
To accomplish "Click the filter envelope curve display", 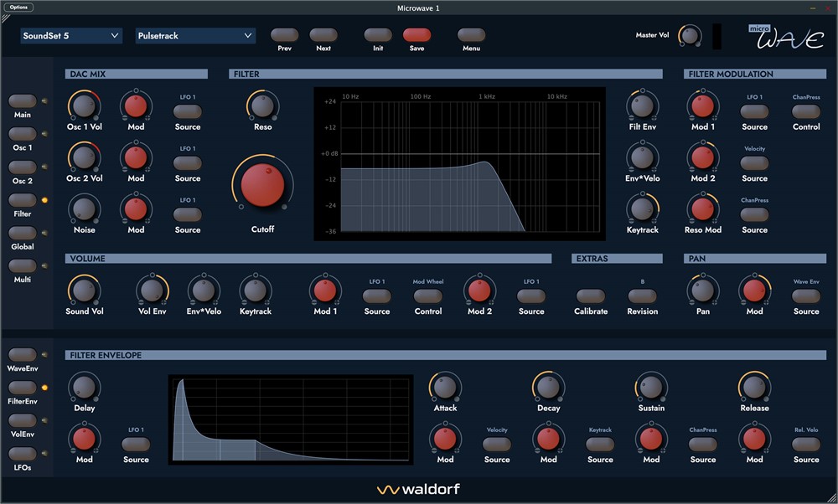I will [x=291, y=419].
